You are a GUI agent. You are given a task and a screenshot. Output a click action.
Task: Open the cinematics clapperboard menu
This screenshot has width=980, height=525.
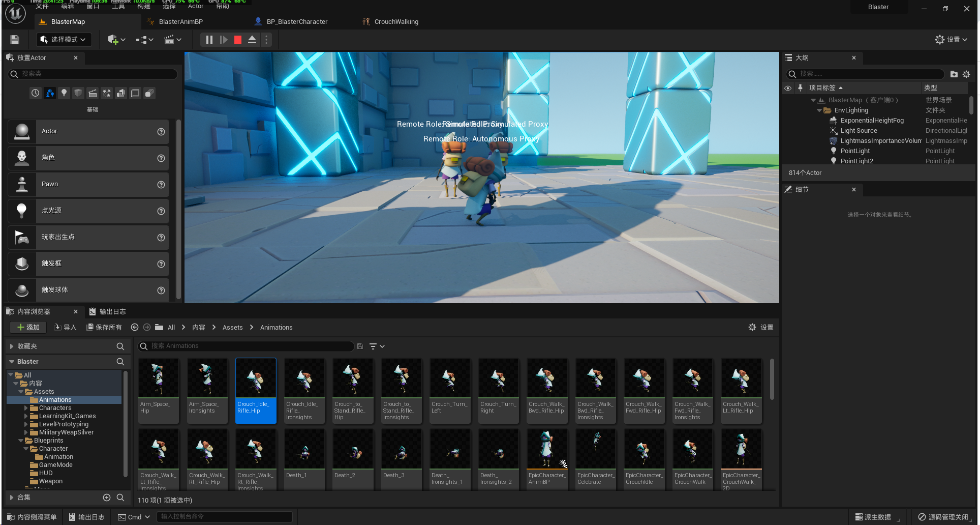coord(173,40)
